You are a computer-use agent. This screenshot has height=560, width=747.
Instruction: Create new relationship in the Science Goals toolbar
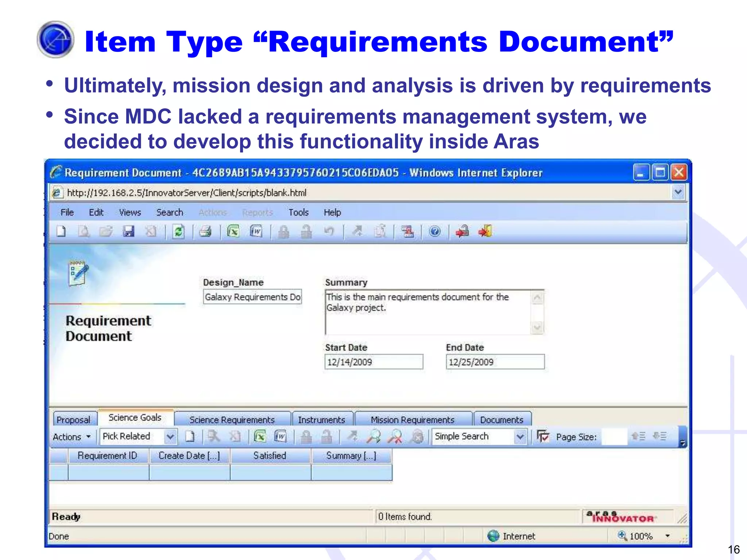(190, 436)
